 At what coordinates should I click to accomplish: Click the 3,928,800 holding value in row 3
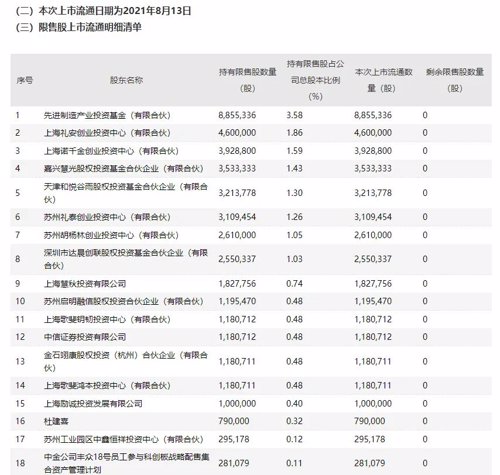pyautogui.click(x=237, y=151)
